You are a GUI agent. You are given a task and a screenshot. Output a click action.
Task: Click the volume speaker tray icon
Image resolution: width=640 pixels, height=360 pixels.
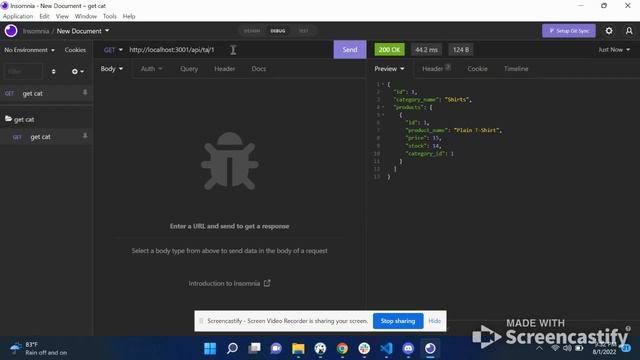567,348
